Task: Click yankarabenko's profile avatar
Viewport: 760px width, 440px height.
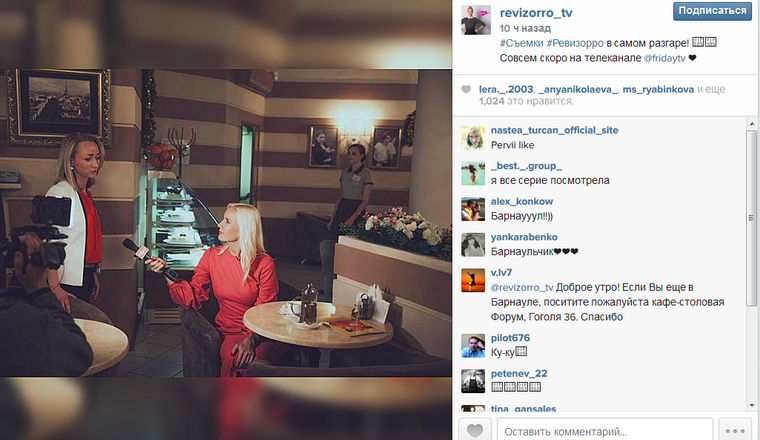Action: pos(473,245)
